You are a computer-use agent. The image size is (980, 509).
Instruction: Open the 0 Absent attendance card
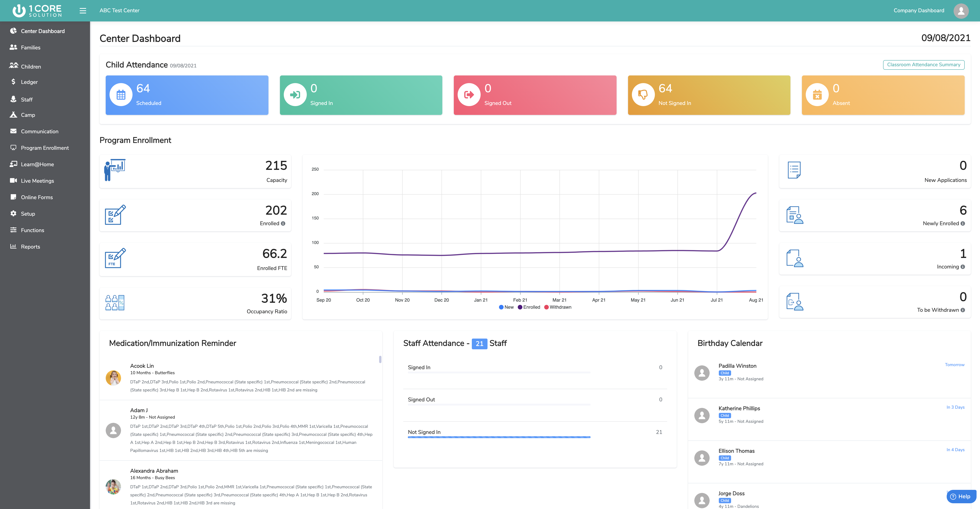[883, 95]
